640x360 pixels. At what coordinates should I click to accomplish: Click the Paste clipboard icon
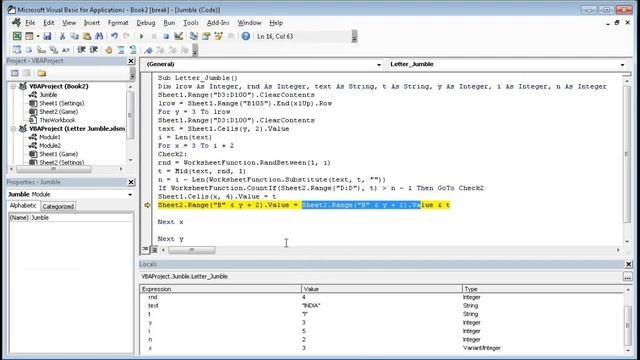pos(87,36)
